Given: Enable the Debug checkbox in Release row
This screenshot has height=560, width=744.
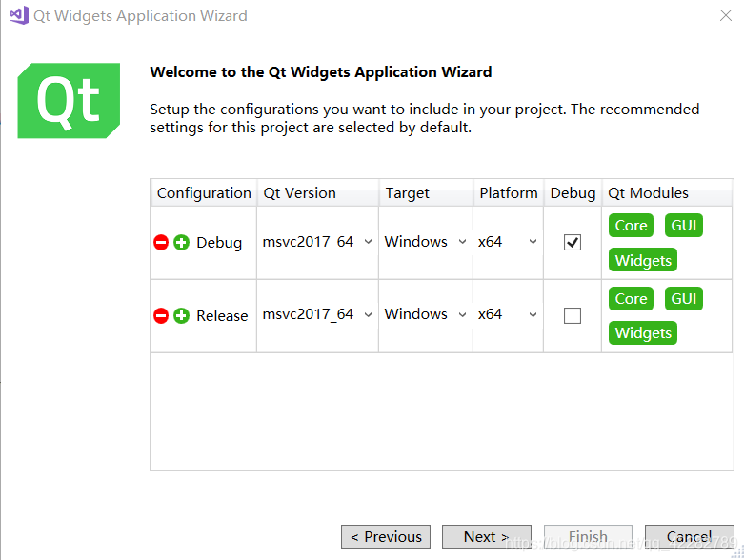Looking at the screenshot, I should click(x=573, y=315).
